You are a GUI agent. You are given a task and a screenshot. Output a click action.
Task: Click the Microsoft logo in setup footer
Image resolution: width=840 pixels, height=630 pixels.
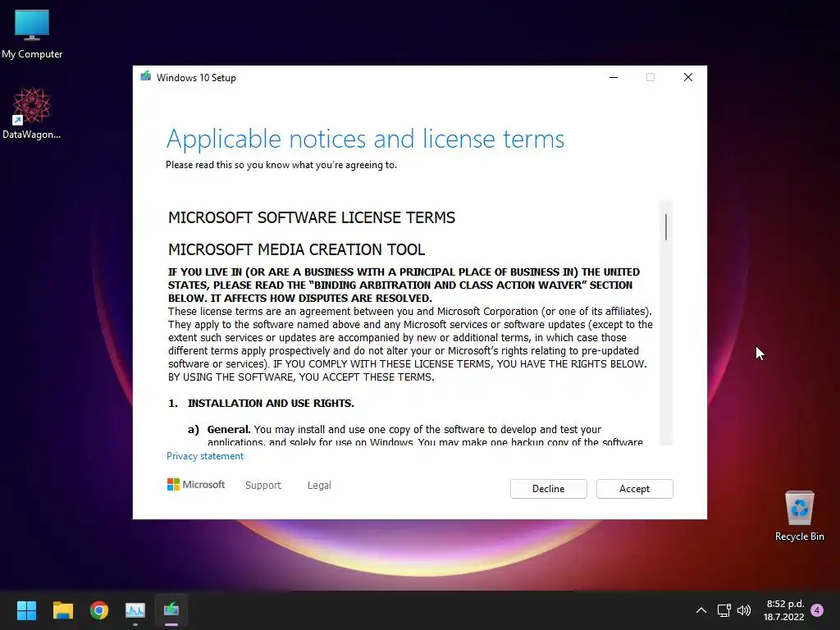pos(195,485)
